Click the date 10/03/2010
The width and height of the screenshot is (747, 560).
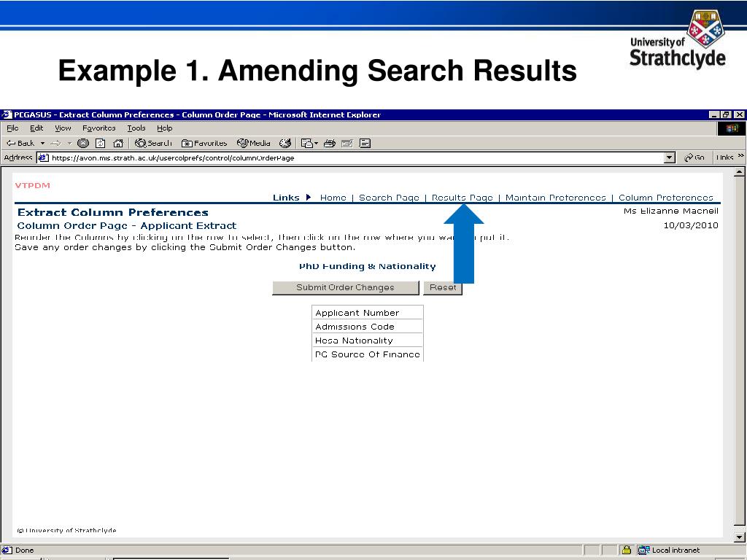pyautogui.click(x=691, y=225)
